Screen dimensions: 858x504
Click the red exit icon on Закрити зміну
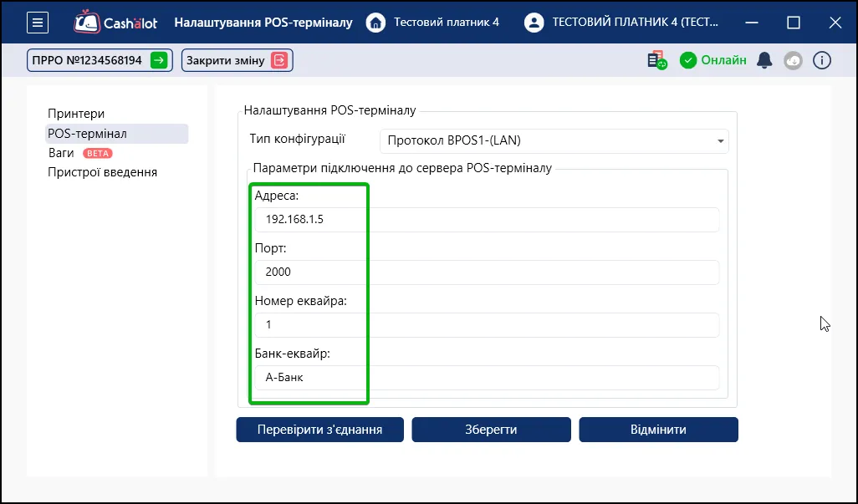click(279, 60)
